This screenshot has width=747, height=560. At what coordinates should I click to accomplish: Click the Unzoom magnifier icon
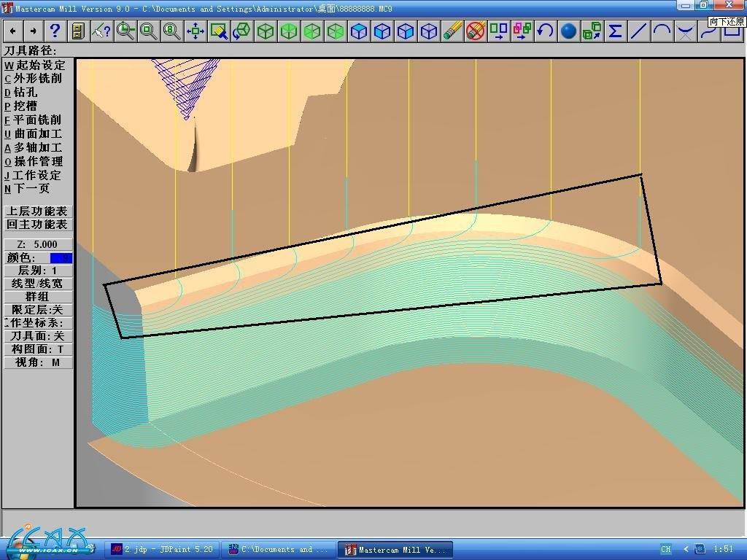pos(148,31)
